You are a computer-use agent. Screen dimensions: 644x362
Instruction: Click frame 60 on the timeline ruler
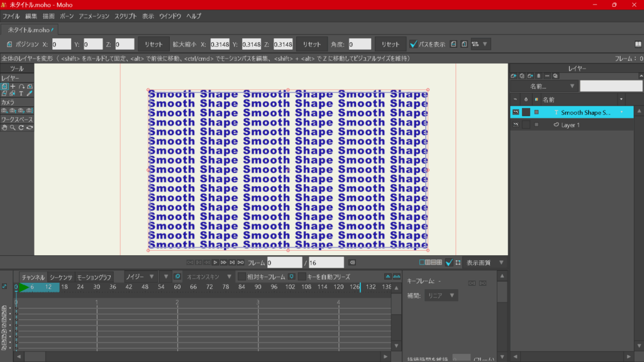[177, 287]
